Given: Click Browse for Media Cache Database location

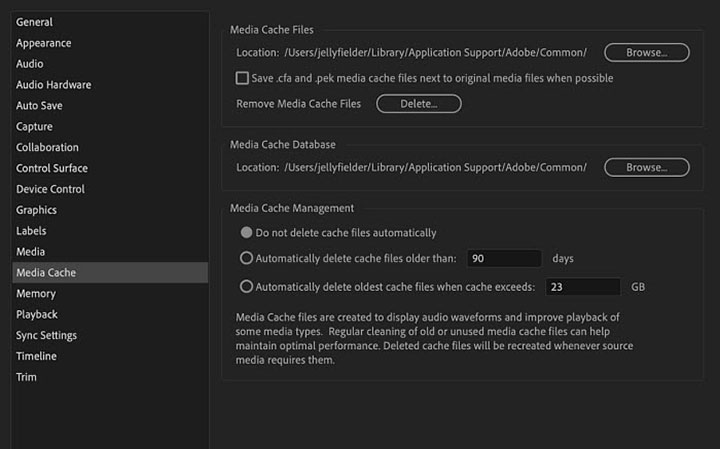Looking at the screenshot, I should pyautogui.click(x=645, y=167).
